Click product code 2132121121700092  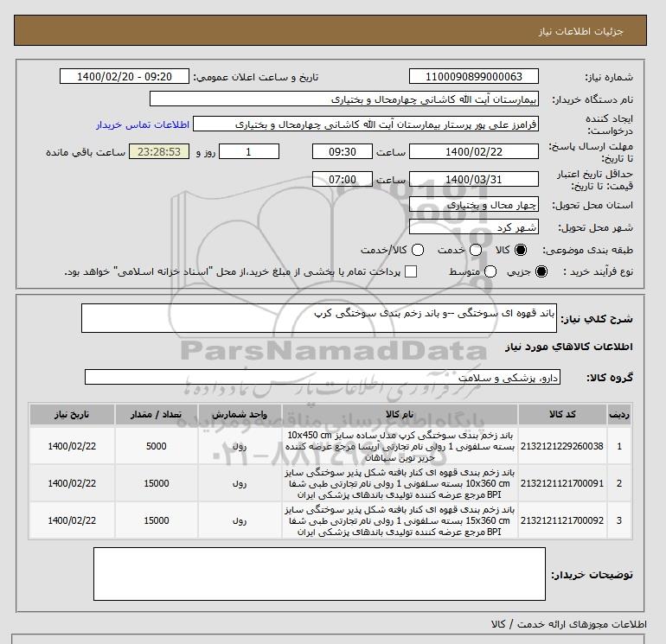[x=562, y=520]
